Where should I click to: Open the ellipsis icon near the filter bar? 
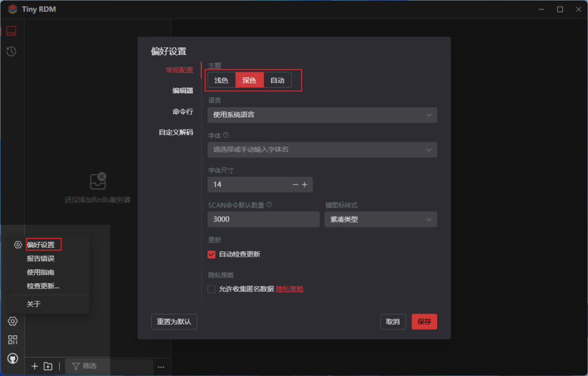pyautogui.click(x=161, y=367)
